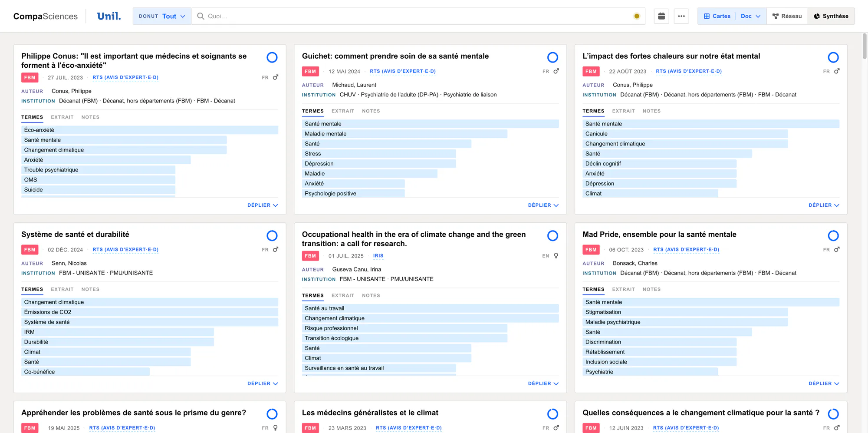Click the Unil logo
The image size is (868, 433).
[x=109, y=16]
